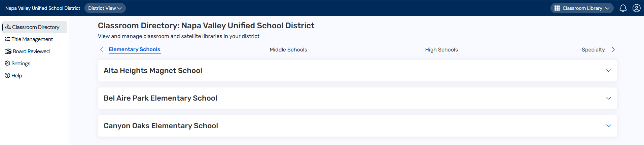Open the user account profile icon
The height and width of the screenshot is (145, 644).
coord(636,8)
